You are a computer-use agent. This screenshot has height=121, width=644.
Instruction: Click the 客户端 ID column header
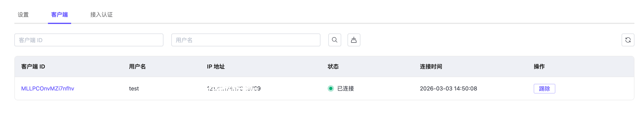pos(33,67)
